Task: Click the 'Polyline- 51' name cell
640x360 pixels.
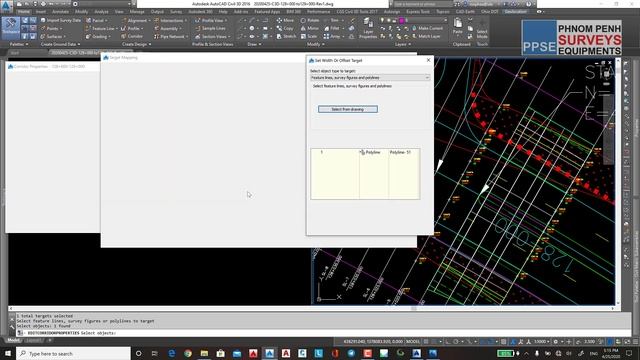Action: pyautogui.click(x=400, y=152)
